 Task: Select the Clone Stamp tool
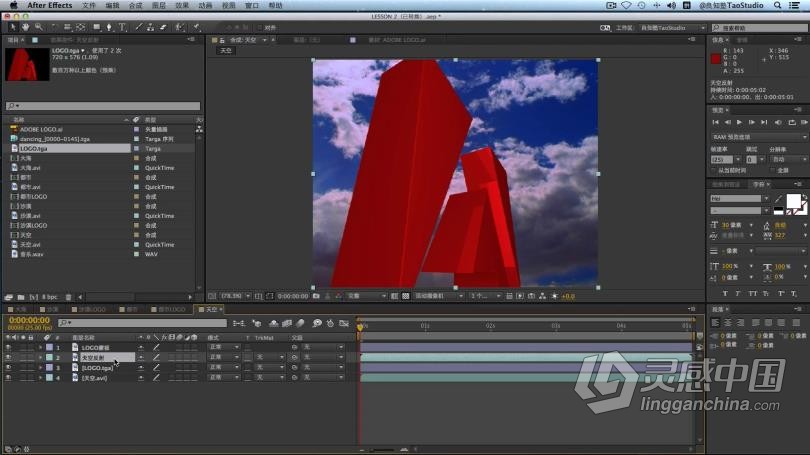pyautogui.click(x=150, y=27)
